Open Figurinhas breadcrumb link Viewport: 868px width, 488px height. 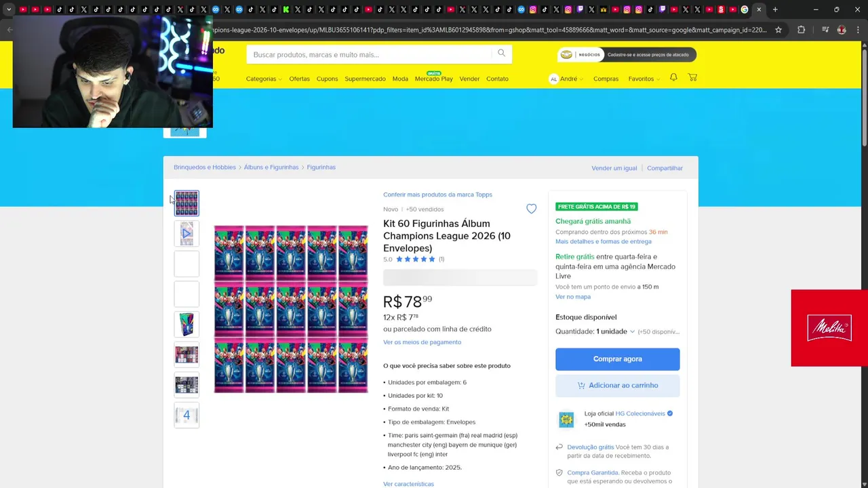[321, 167]
